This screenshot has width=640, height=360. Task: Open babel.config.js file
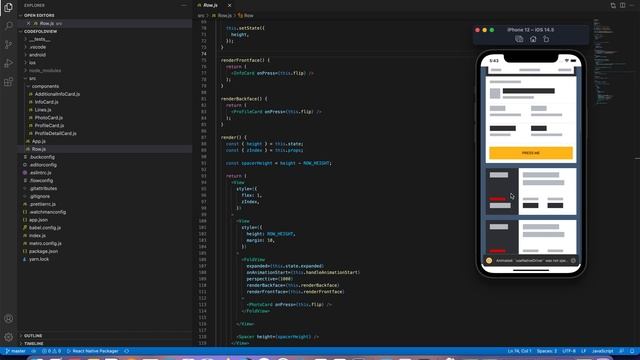(45, 228)
